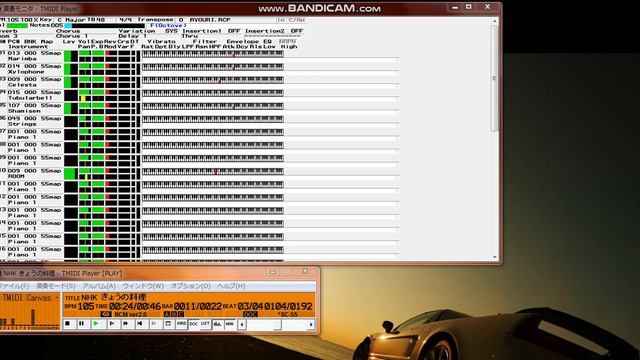Toggle the INFO panel button
Viewport: 640px width, 360px height.
[x=181, y=324]
